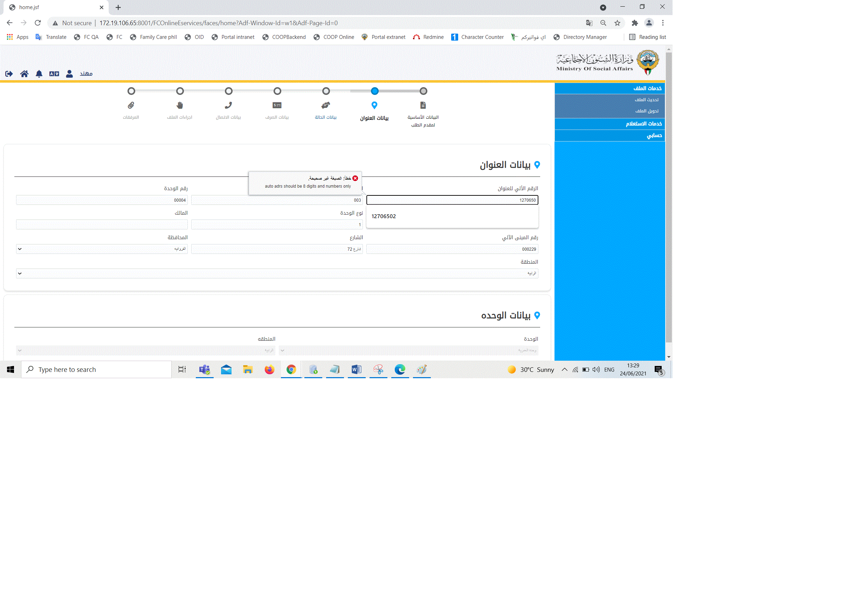Select the اجراءات الملف step circle
The image size is (868, 589).
(x=180, y=91)
